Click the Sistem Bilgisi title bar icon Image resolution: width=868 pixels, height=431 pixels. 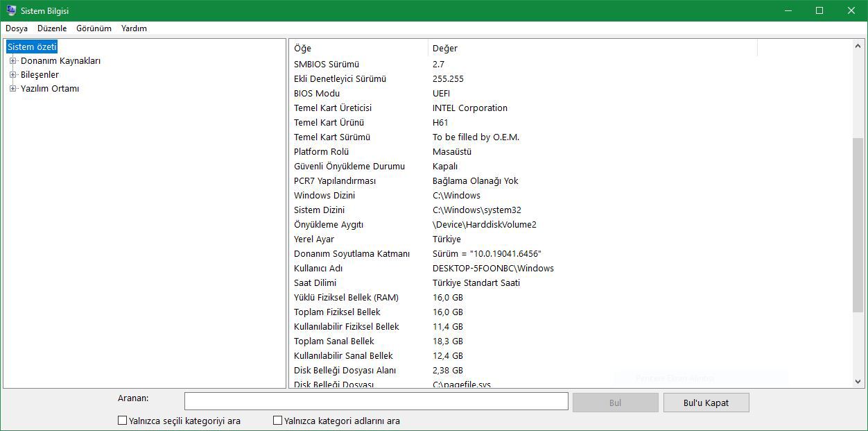click(11, 10)
